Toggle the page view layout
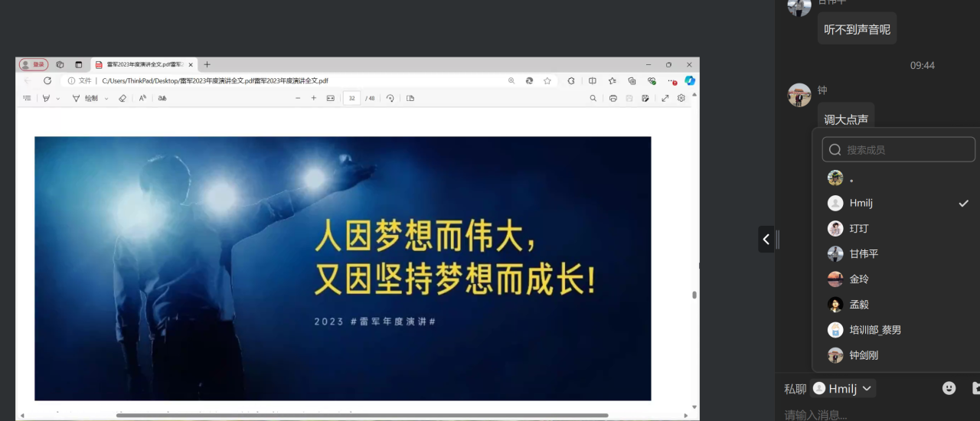Image resolution: width=980 pixels, height=421 pixels. pos(410,98)
